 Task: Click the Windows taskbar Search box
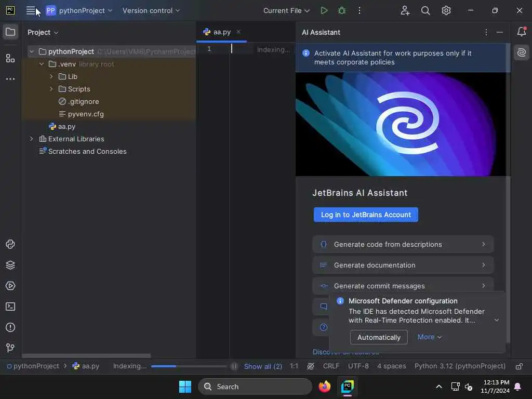(x=255, y=387)
